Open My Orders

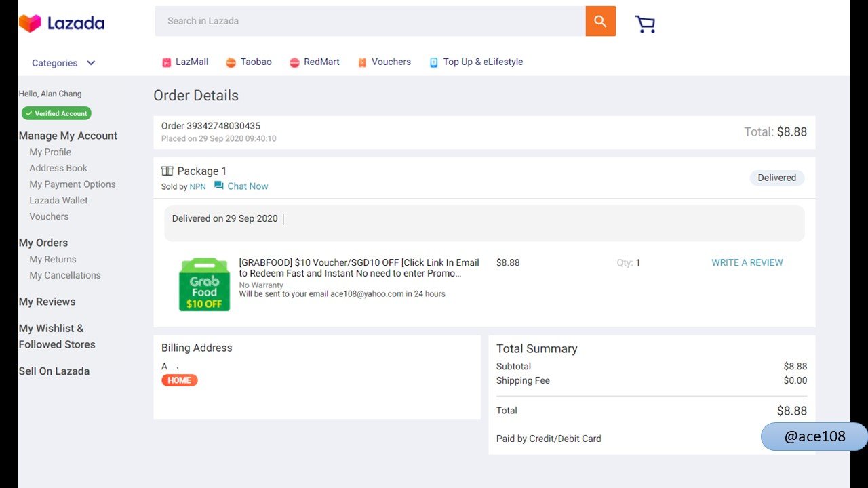(43, 243)
